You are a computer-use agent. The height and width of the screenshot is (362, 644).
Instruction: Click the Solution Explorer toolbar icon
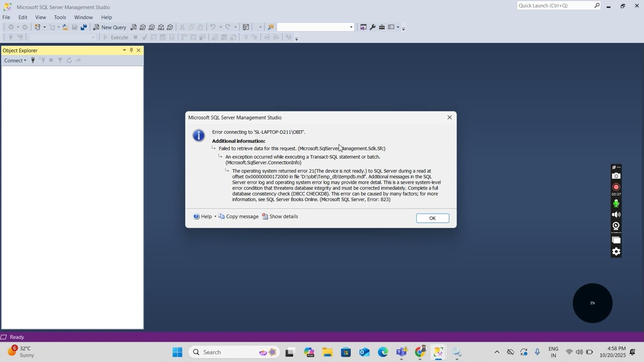pos(363,27)
